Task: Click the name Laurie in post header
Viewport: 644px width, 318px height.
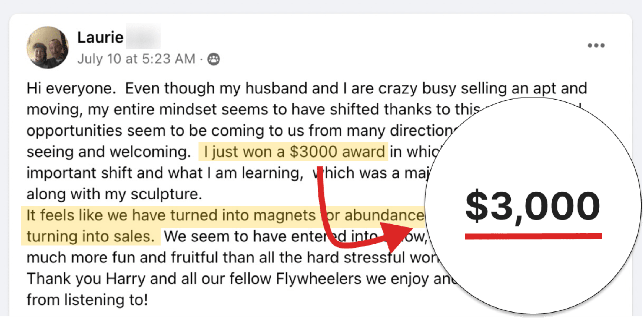Action: (x=100, y=38)
